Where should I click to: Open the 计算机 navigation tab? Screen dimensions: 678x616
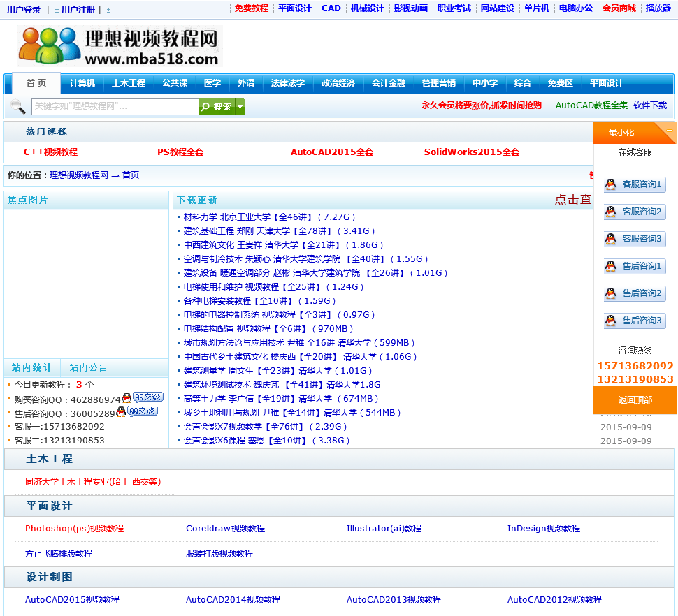[x=82, y=83]
